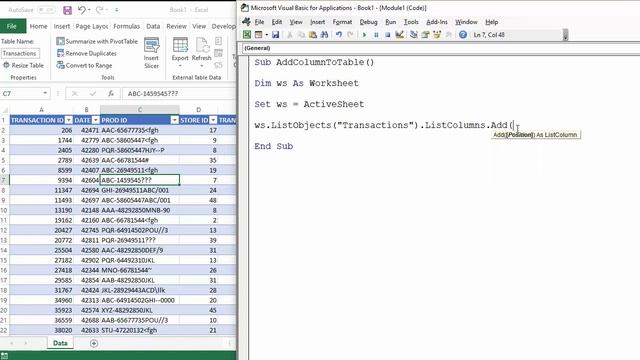
Task: Open the (General) object dropdown
Action: (441, 48)
